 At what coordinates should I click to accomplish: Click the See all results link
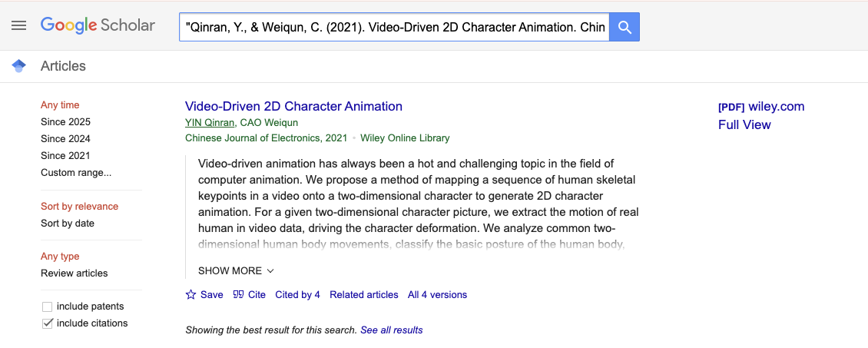(x=392, y=330)
